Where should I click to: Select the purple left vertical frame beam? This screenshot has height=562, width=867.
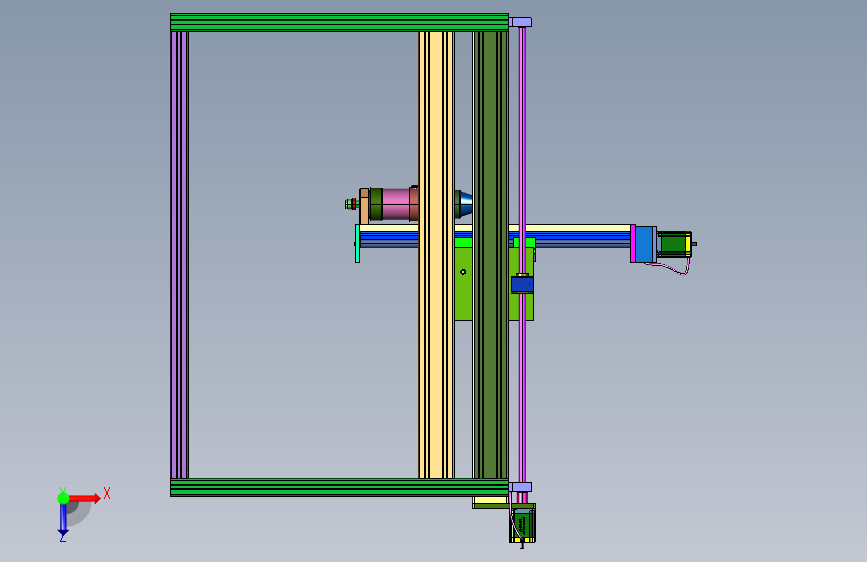[x=180, y=255]
